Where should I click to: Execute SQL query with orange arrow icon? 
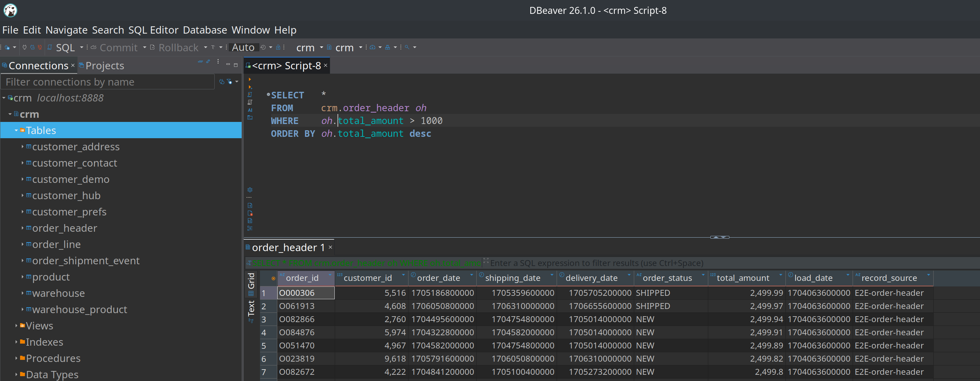click(250, 79)
